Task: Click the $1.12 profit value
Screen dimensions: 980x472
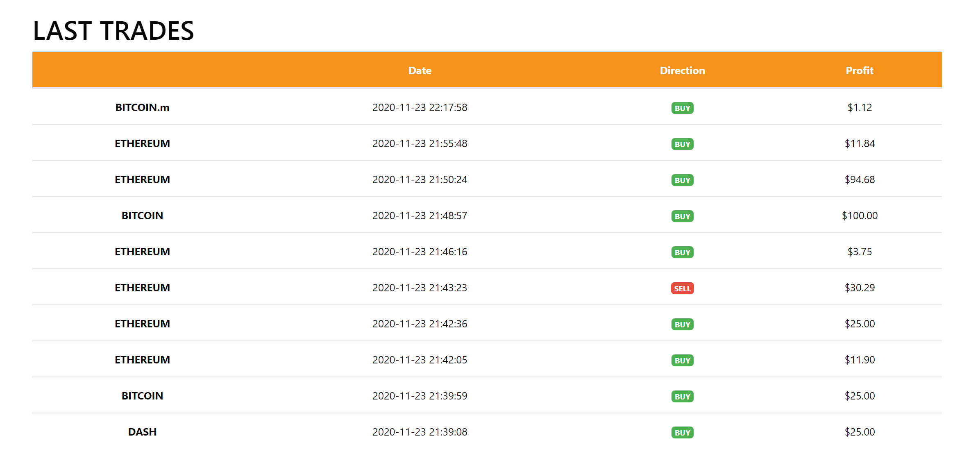Action: tap(859, 107)
